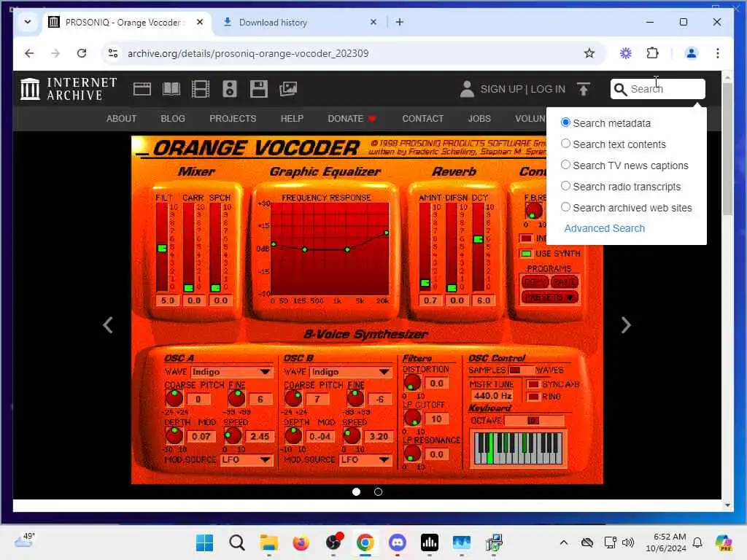
Task: Click the user avatar icon beside SIGN UP
Action: point(467,89)
